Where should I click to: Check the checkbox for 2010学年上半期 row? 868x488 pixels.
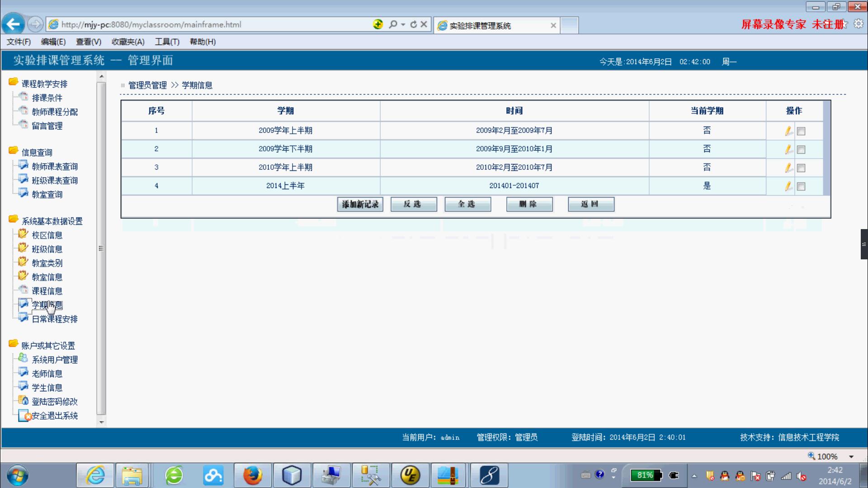(x=801, y=168)
